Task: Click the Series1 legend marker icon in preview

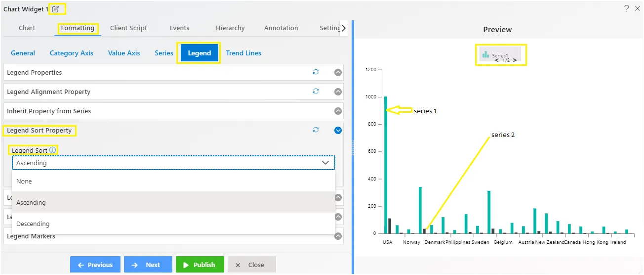Action: point(485,55)
